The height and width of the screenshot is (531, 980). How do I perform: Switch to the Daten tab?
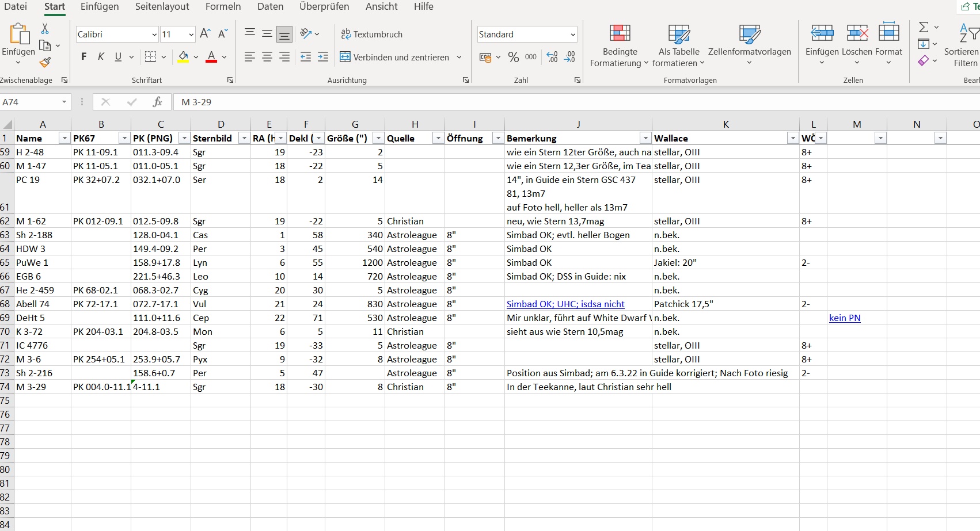(271, 6)
